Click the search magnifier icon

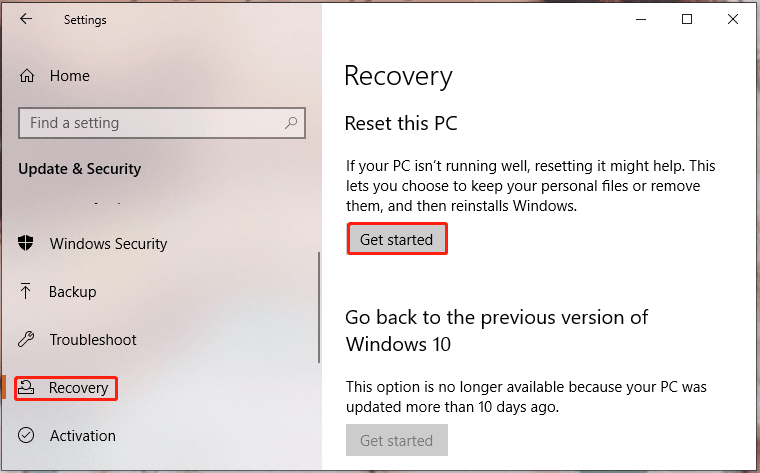pyautogui.click(x=291, y=123)
